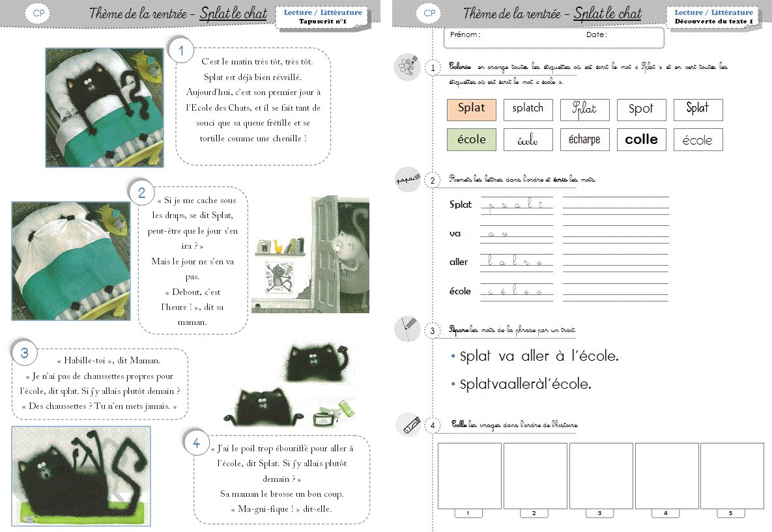Click the empty image box numbered 5
Viewport: 772px width, 532px height.
click(x=732, y=476)
